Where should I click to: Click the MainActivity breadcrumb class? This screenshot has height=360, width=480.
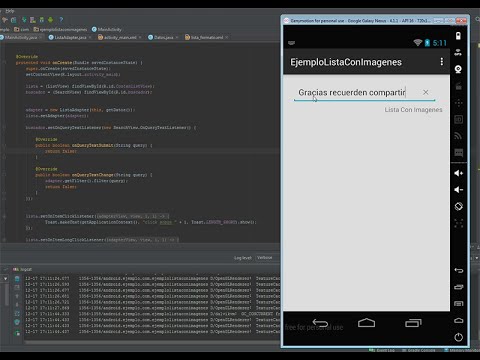[x=107, y=29]
